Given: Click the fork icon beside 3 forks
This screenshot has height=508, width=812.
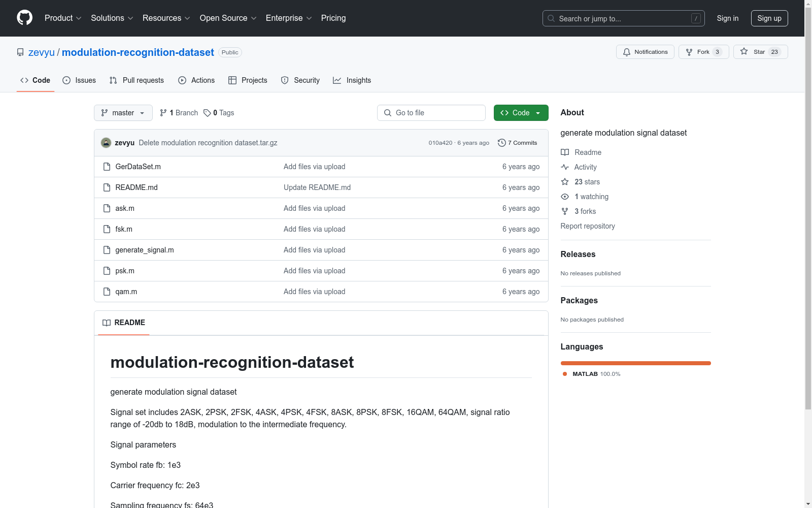Looking at the screenshot, I should pyautogui.click(x=565, y=211).
